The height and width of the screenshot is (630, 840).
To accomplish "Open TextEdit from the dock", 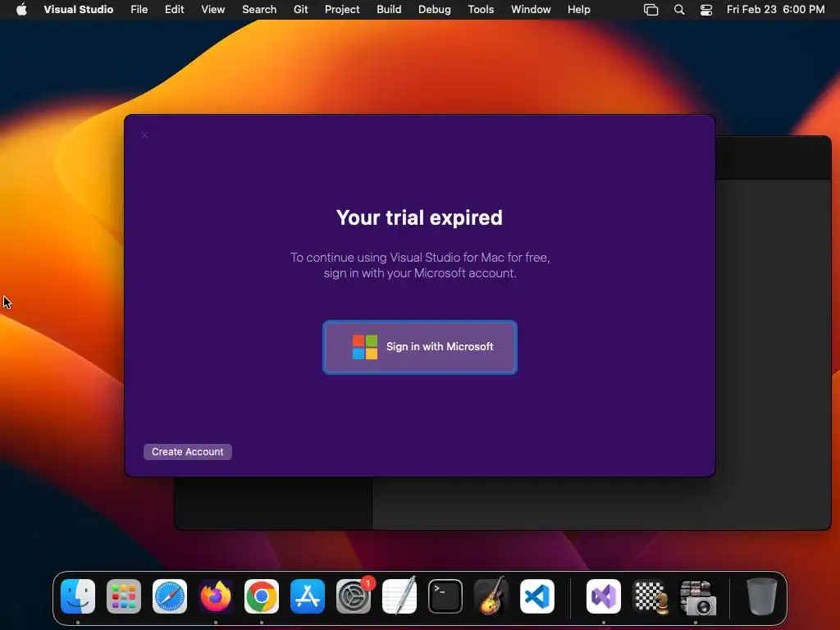I will click(399, 596).
